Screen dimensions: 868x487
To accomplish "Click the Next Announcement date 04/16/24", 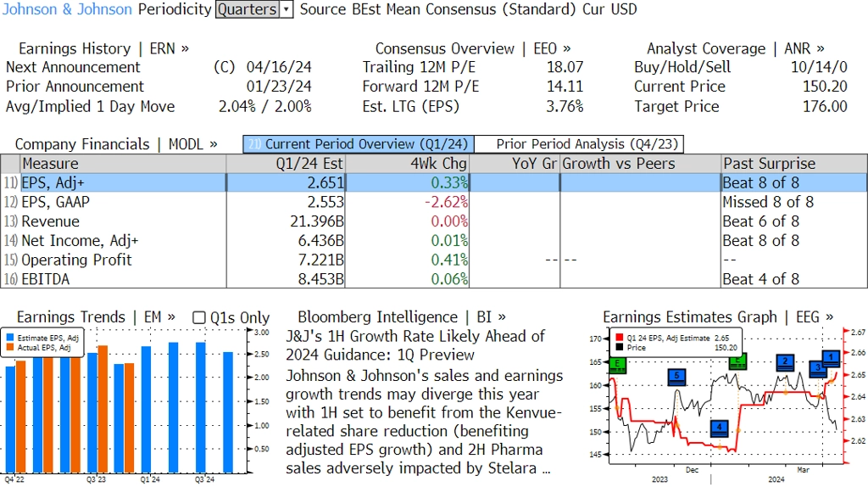I will click(x=279, y=68).
